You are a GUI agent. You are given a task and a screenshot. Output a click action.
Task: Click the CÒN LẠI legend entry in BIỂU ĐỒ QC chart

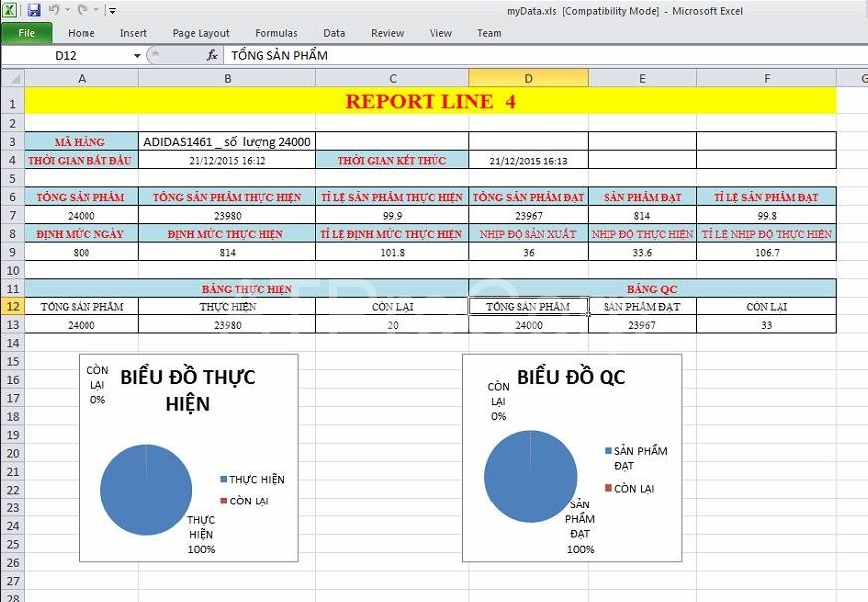[633, 488]
